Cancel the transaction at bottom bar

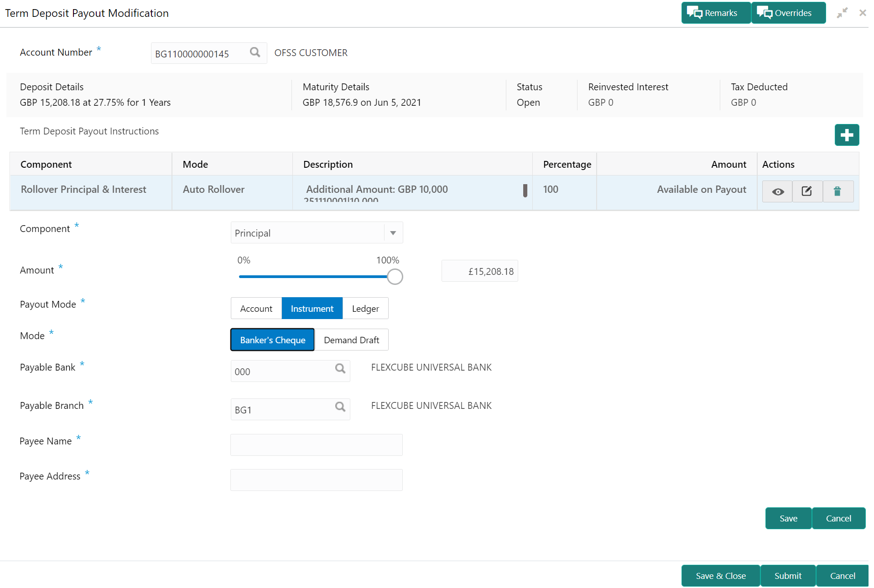843,576
